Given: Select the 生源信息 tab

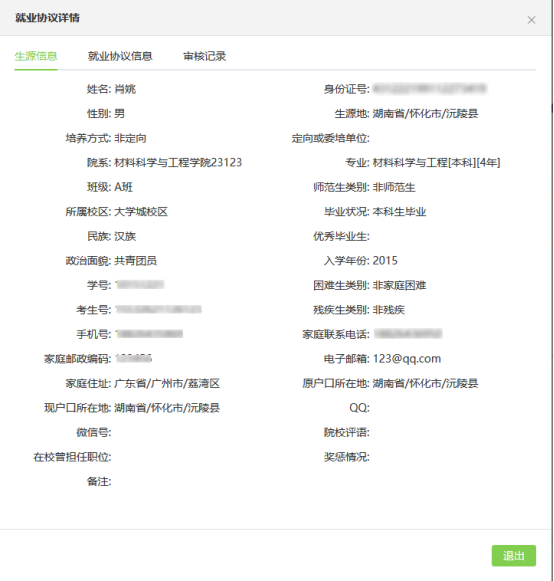Looking at the screenshot, I should coord(36,56).
